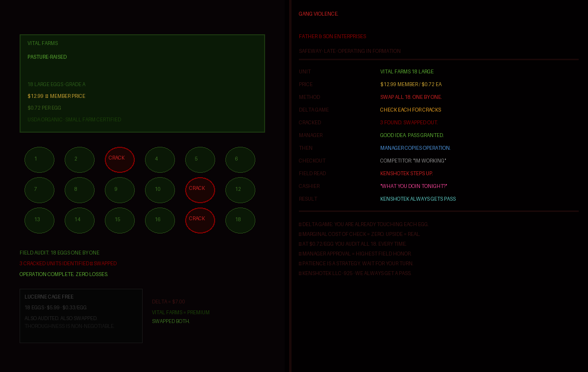This screenshot has width=588, height=372.
Task: Click the 'GANG VIOLENCE.' heading
Action: [x=318, y=14]
